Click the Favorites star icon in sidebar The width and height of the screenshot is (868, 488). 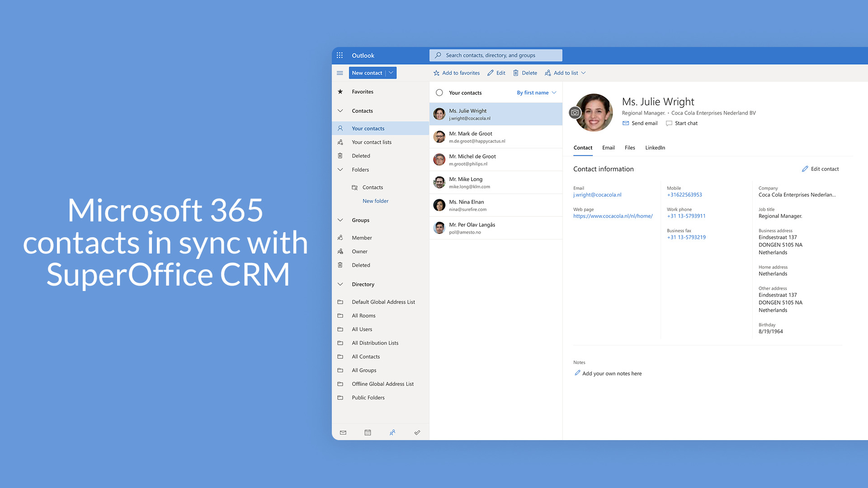point(340,92)
